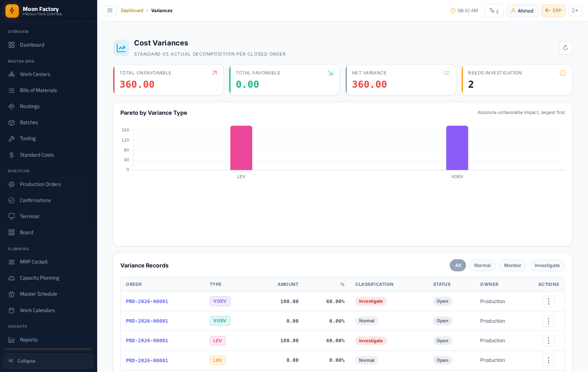Open actions menu for the VOEV row
588x372 pixels.
548,302
